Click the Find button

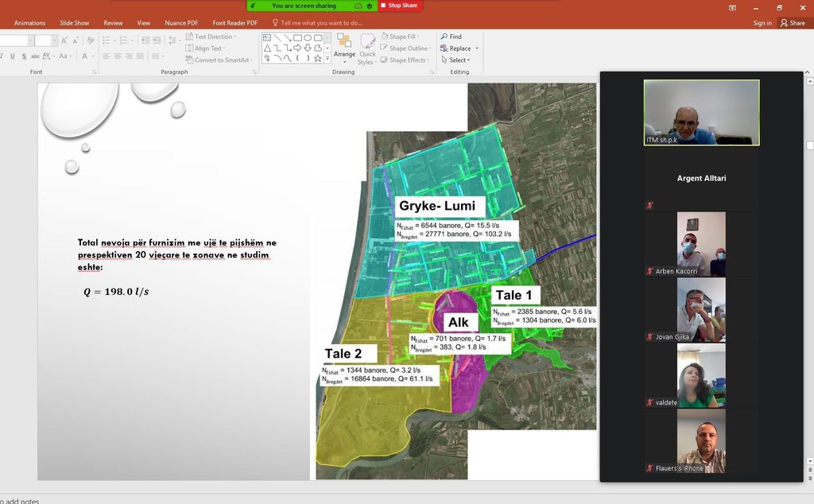(x=452, y=37)
